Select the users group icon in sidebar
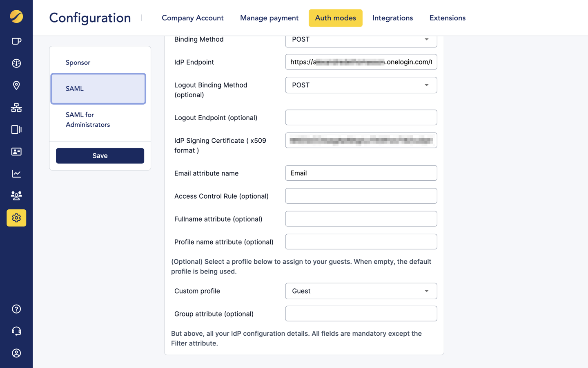Screen dimensions: 588x368 click(16, 195)
